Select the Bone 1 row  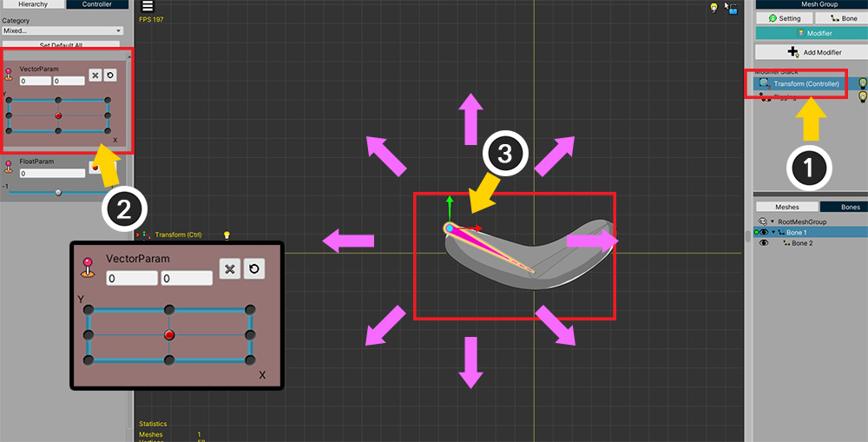(x=811, y=232)
